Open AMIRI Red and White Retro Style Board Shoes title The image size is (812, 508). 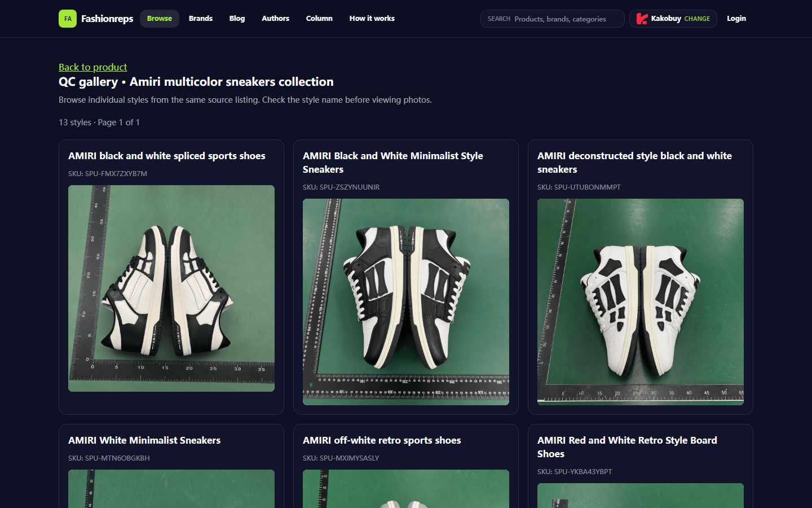coord(628,447)
